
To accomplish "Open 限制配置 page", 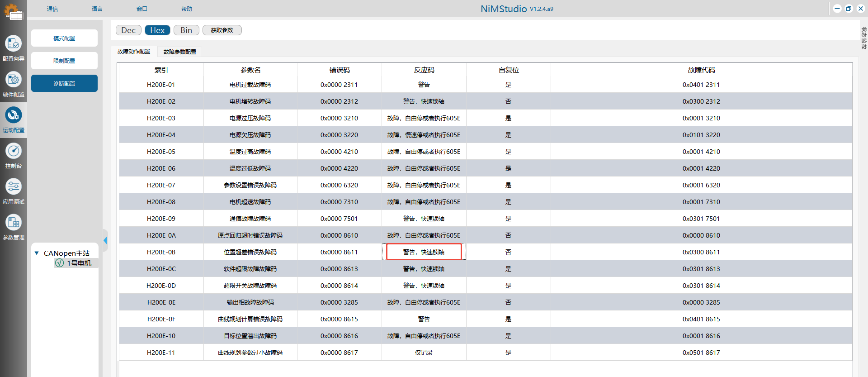I will [64, 61].
